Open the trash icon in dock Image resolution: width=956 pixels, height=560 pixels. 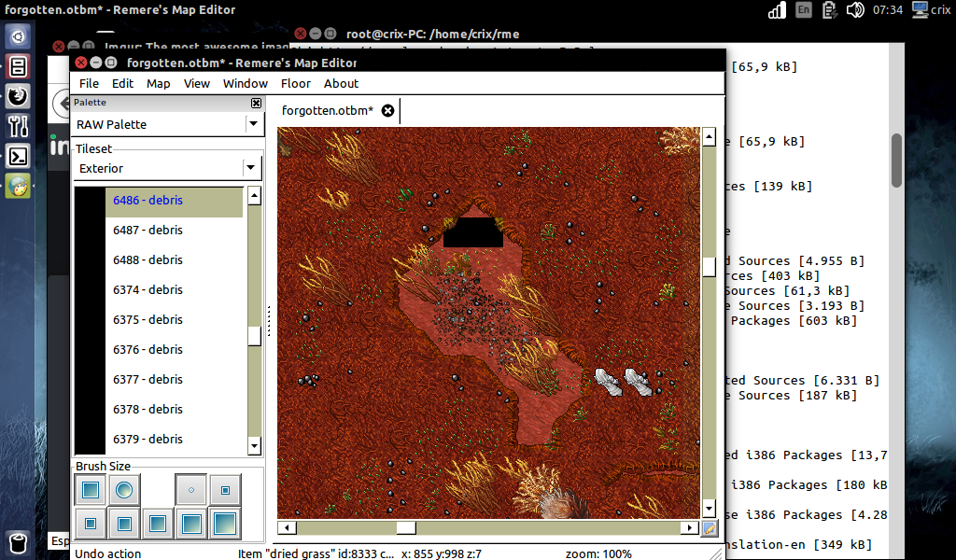[x=18, y=543]
